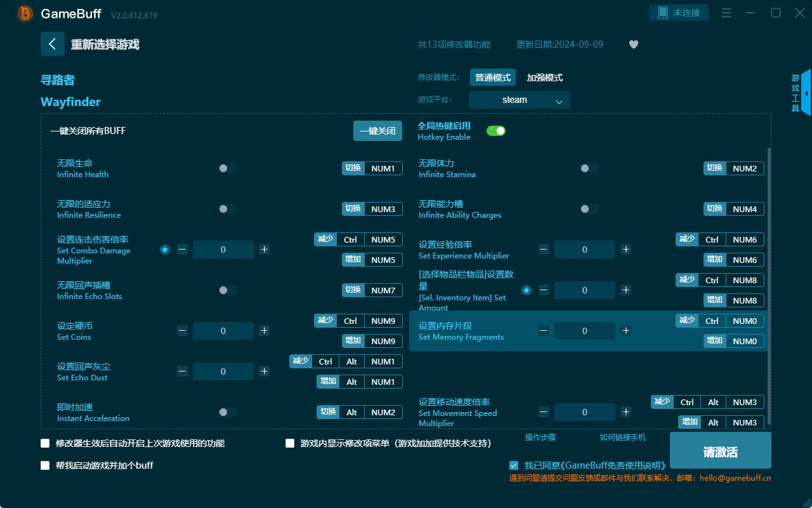The height and width of the screenshot is (508, 812).
Task: Open the hamburger menu at top right
Action: (726, 12)
